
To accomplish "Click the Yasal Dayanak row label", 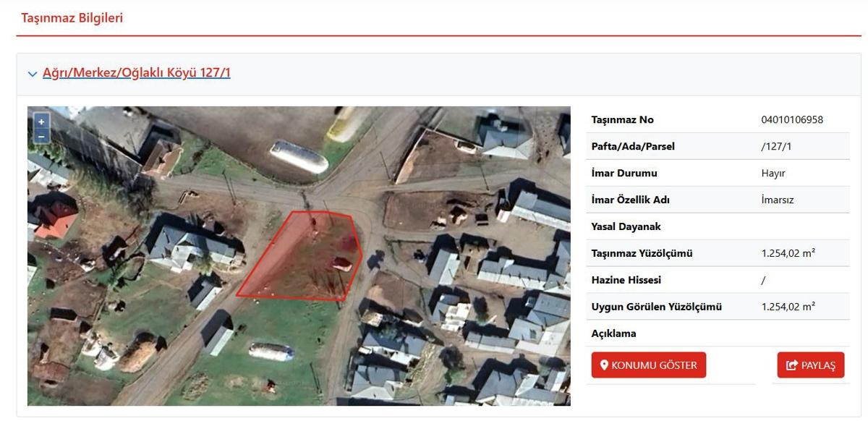I will [x=626, y=226].
